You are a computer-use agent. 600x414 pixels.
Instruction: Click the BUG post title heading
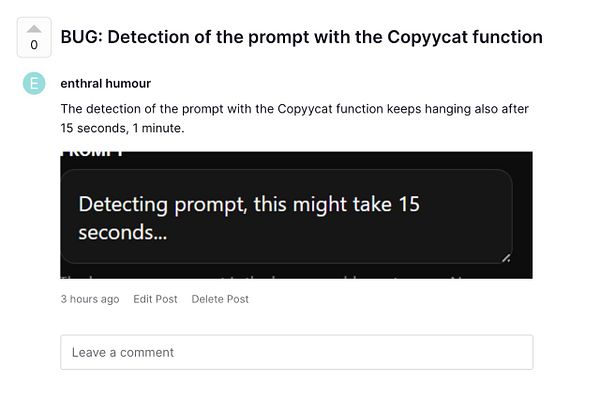coord(301,37)
